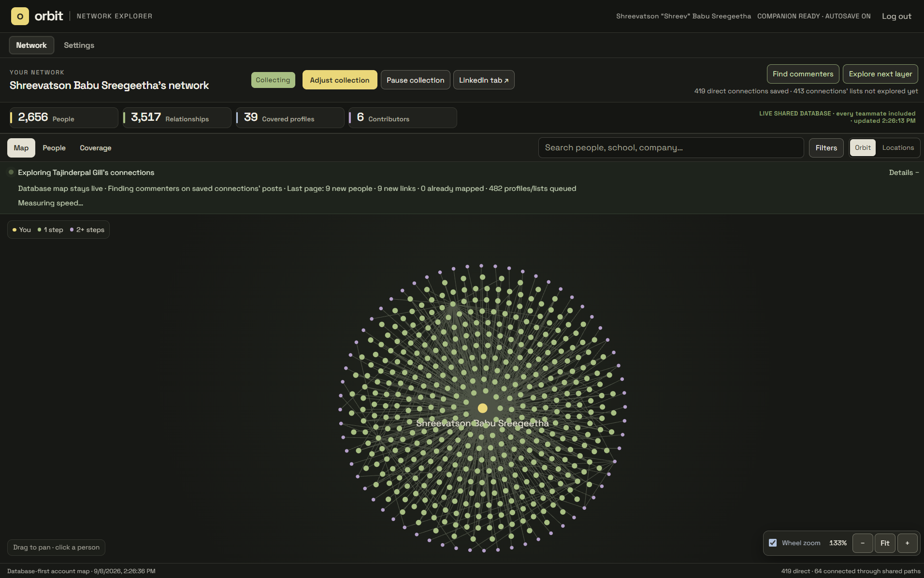
Task: Click the "2+ steps" legend entry
Action: (87, 230)
